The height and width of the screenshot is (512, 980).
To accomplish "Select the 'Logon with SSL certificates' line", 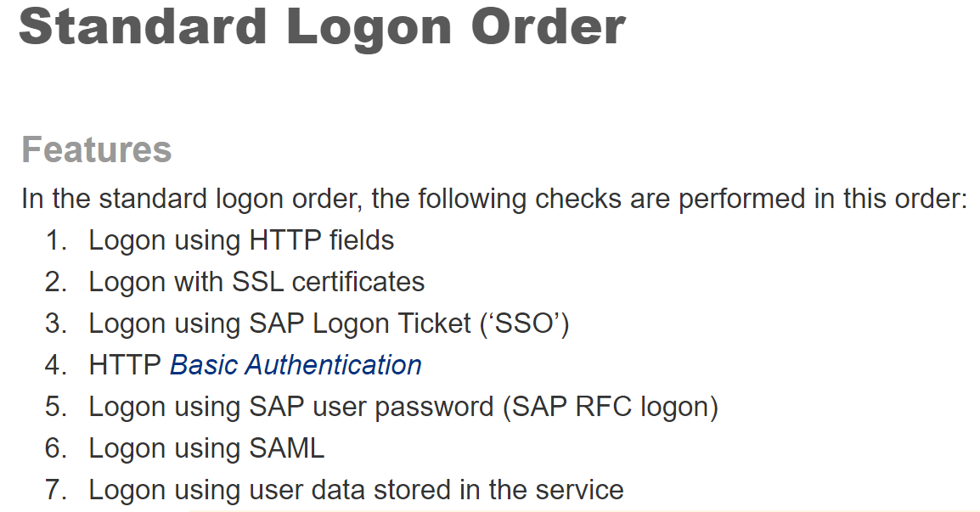I will click(x=256, y=282).
